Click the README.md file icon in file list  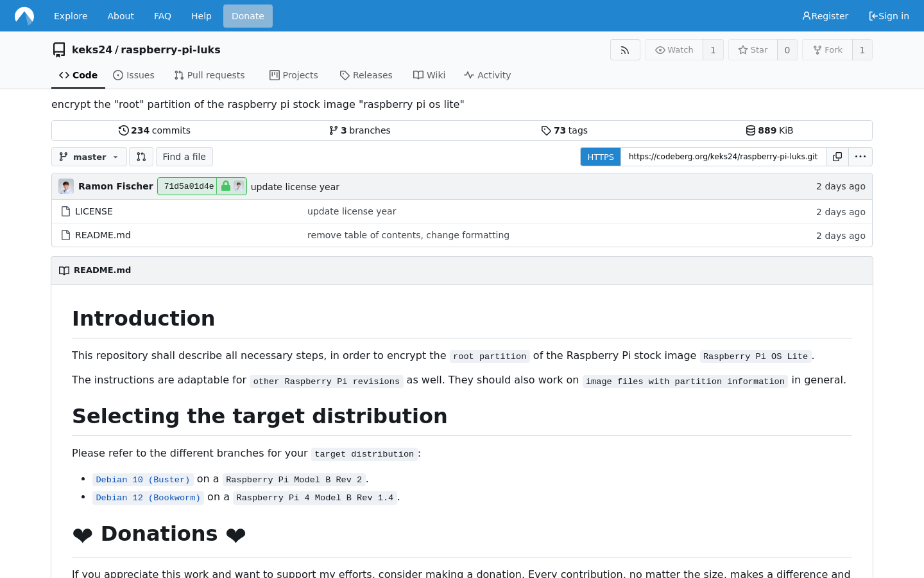click(65, 235)
